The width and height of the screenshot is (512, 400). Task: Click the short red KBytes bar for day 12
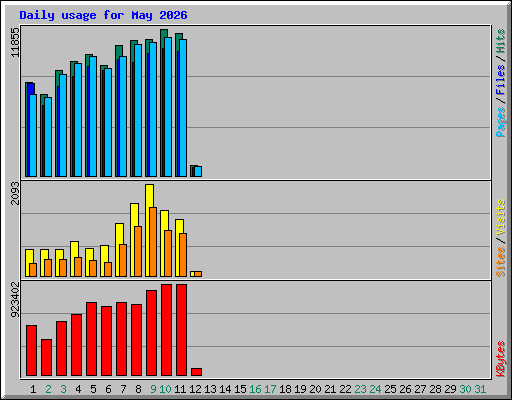tap(196, 372)
